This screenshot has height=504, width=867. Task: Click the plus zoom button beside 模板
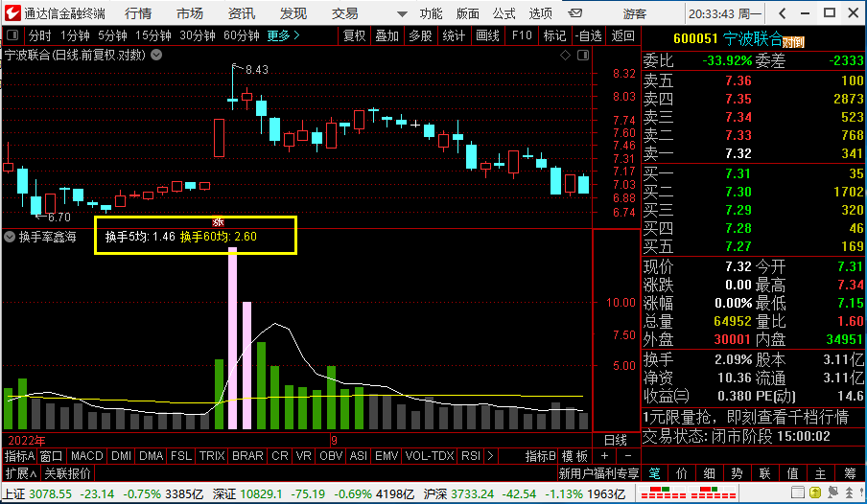pos(604,456)
